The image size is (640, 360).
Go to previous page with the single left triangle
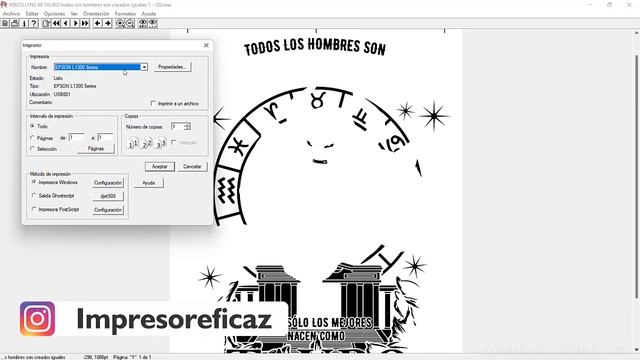point(66,24)
